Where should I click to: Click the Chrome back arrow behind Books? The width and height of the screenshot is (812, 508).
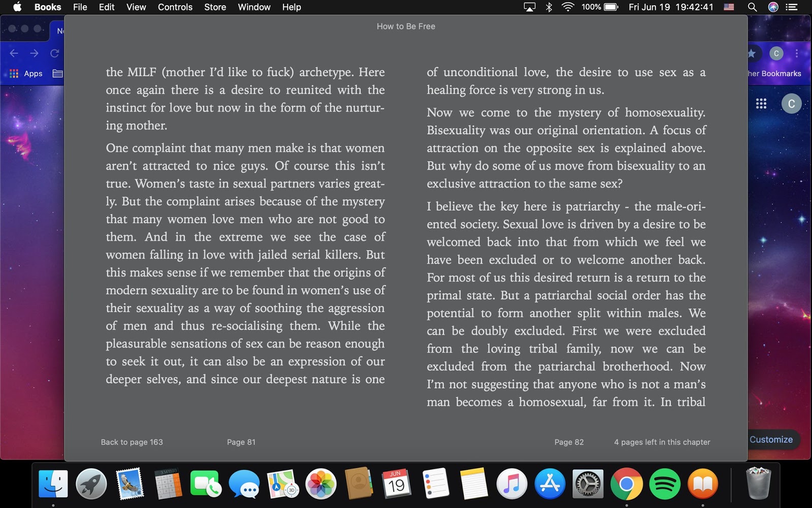14,53
